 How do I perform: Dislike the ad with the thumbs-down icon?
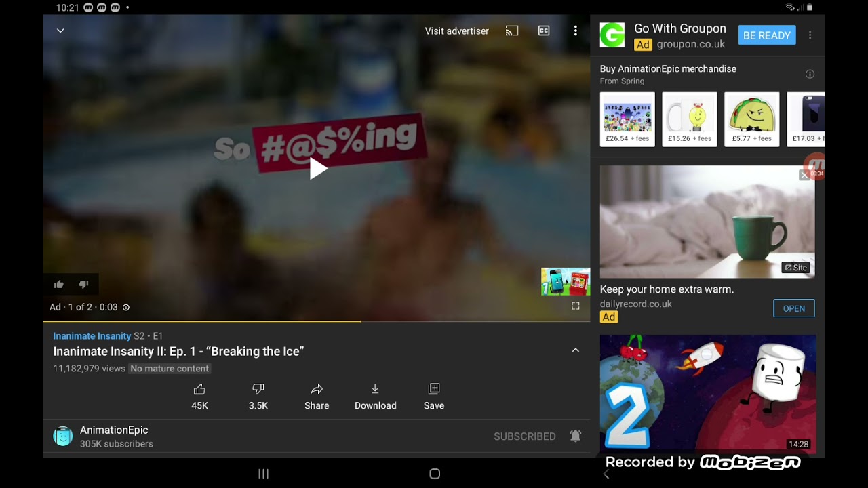(x=84, y=285)
